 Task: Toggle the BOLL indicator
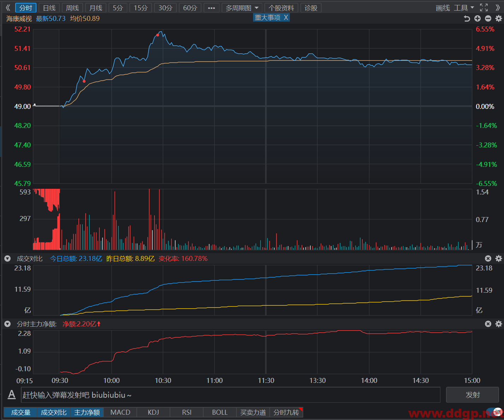[220, 412]
